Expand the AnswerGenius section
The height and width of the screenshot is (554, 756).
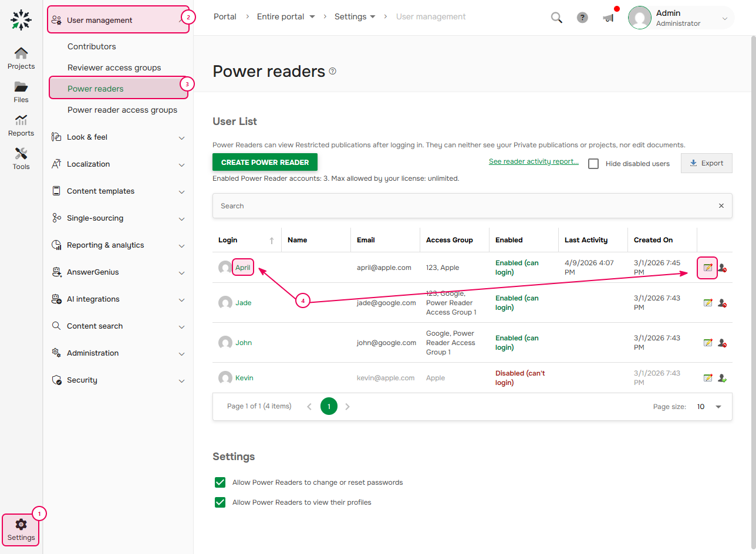[119, 272]
